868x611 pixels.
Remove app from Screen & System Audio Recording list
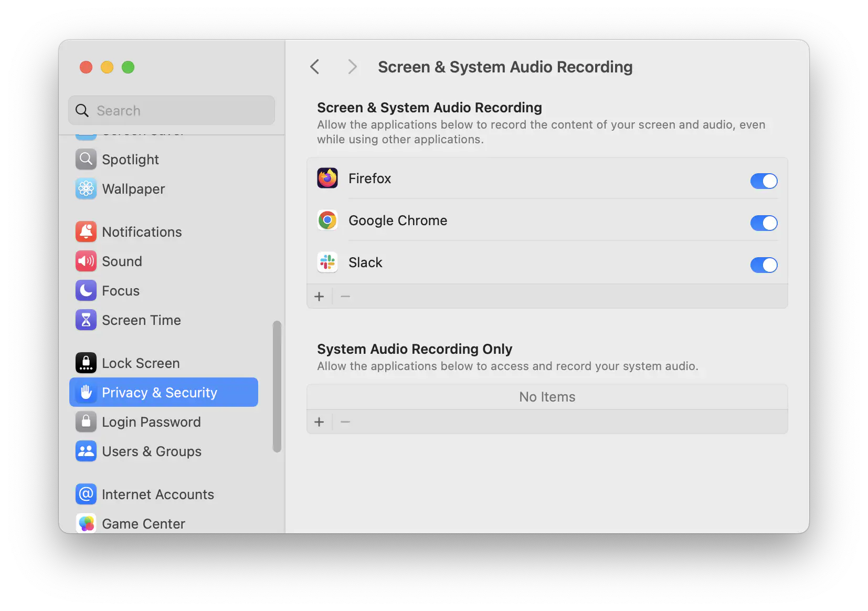(345, 297)
